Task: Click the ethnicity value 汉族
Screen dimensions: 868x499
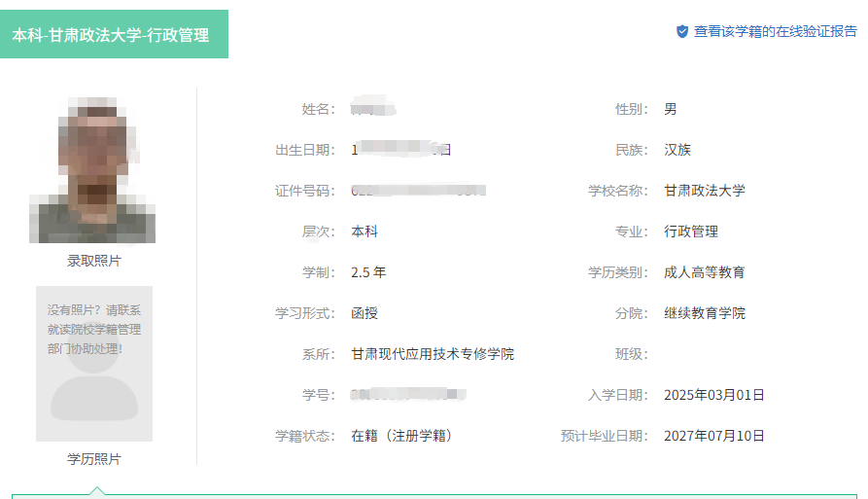Action: tap(677, 150)
